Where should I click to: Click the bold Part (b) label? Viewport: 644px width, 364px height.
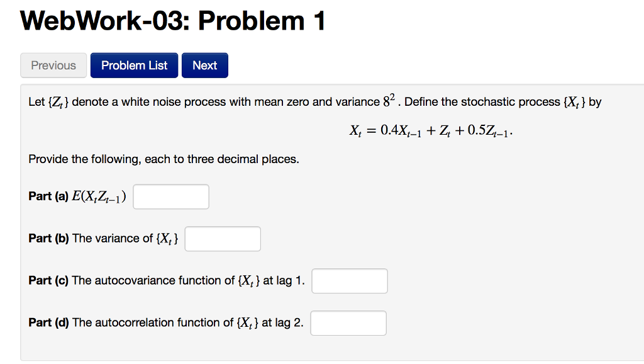[x=48, y=239]
